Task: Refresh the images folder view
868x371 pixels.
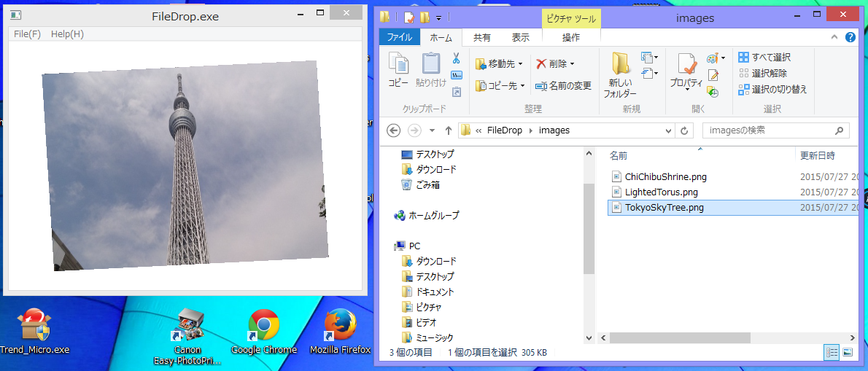Action: 684,130
